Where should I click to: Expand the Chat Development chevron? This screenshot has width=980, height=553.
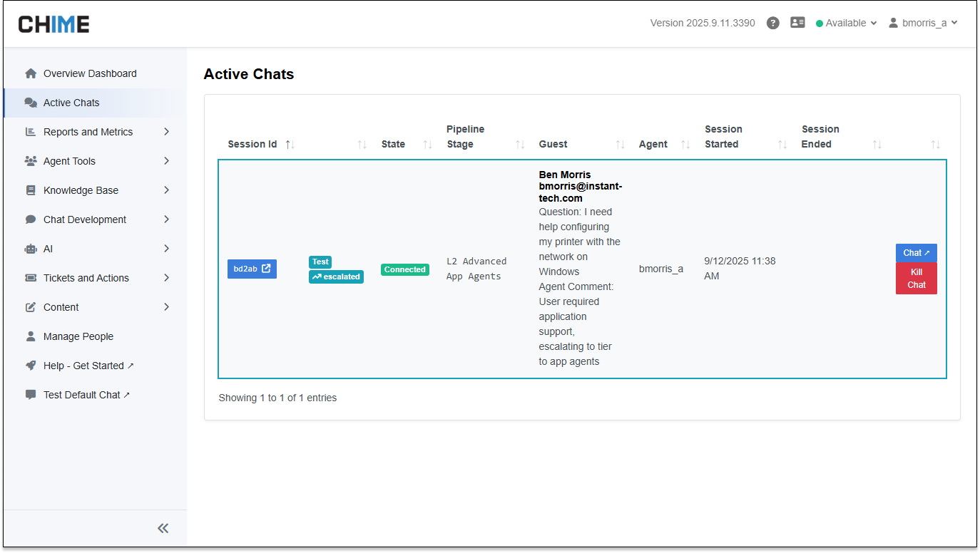(166, 219)
